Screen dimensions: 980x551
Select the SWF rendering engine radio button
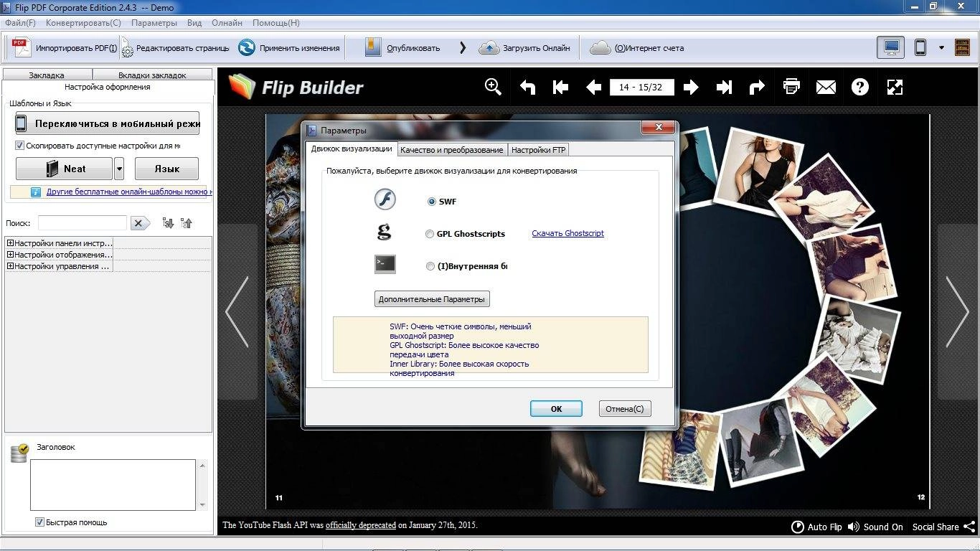pyautogui.click(x=432, y=202)
